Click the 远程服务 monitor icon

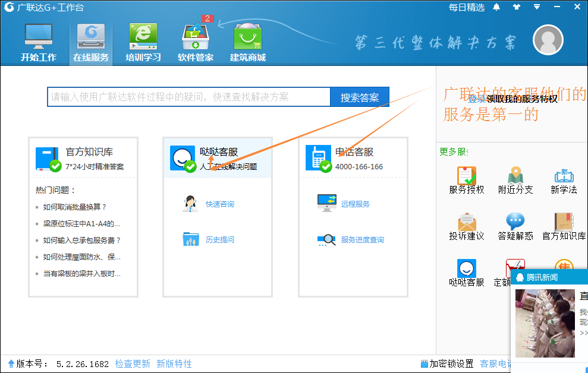tap(326, 203)
